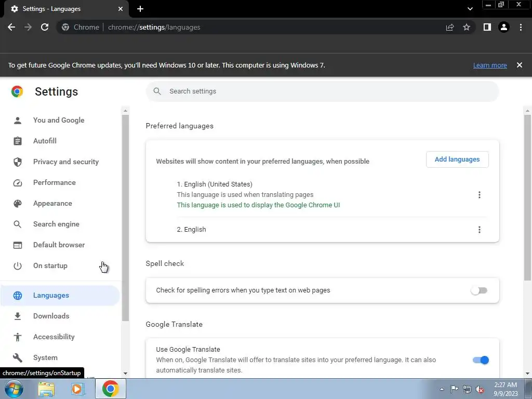Click the Spell check heading

pos(165,263)
